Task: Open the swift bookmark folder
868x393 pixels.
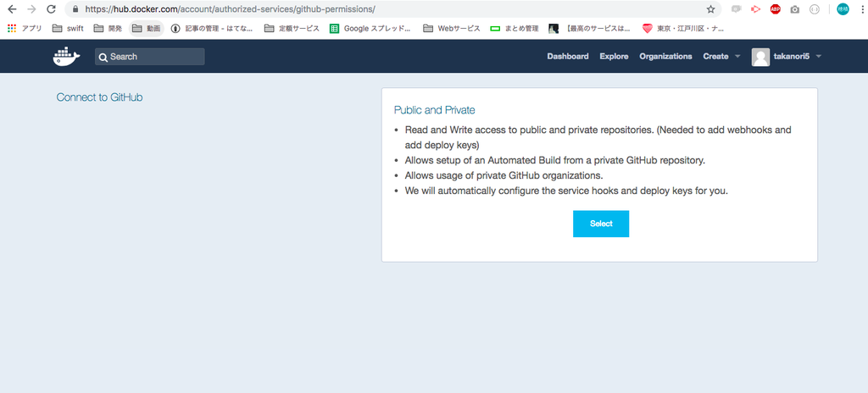Action: tap(68, 28)
